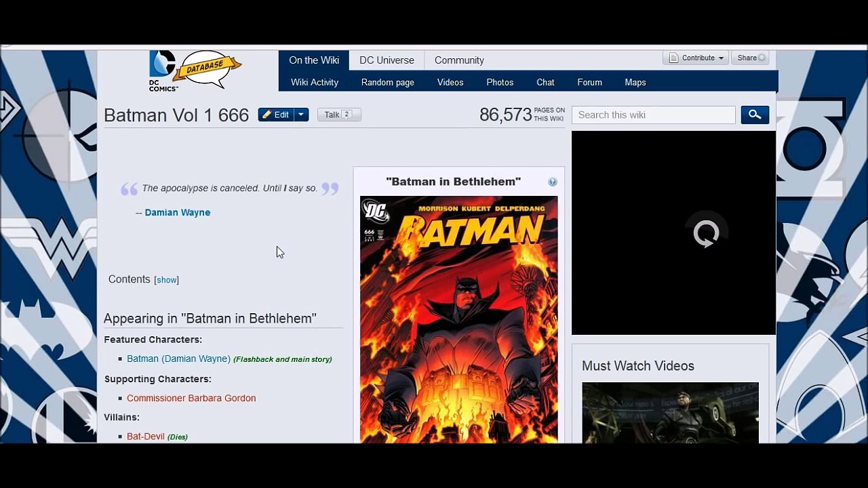
Task: Click the 86,573 pages on this wiki count
Action: tap(521, 115)
